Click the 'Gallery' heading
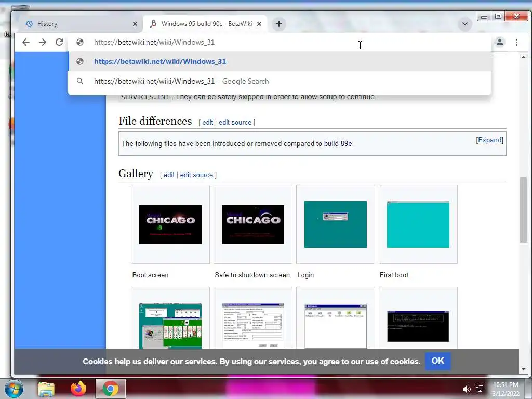The width and height of the screenshot is (532, 399). click(136, 174)
